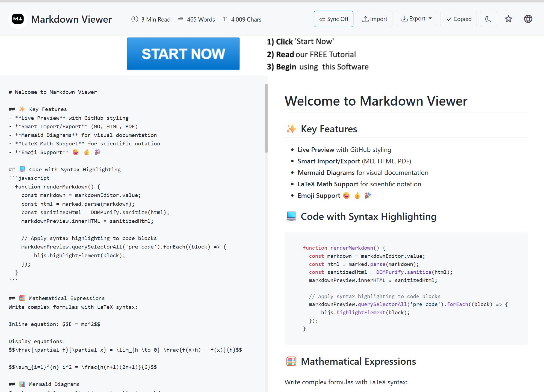This screenshot has height=392, width=544.
Task: Click '3 Min Read' stat text
Action: point(156,19)
